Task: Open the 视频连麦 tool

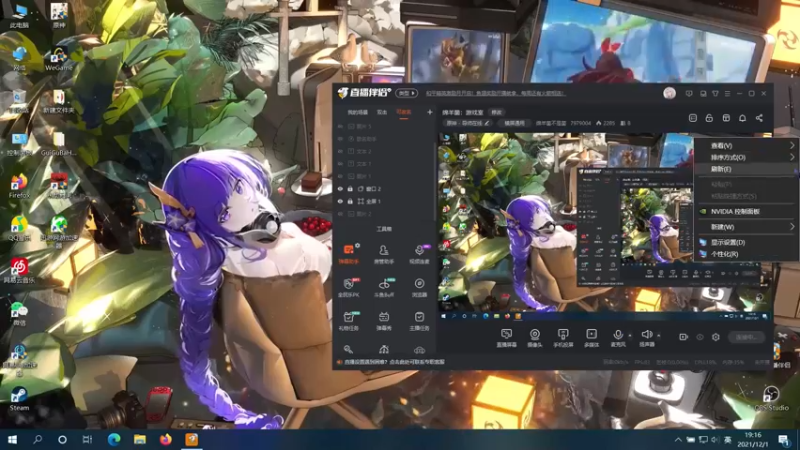Action: click(419, 254)
